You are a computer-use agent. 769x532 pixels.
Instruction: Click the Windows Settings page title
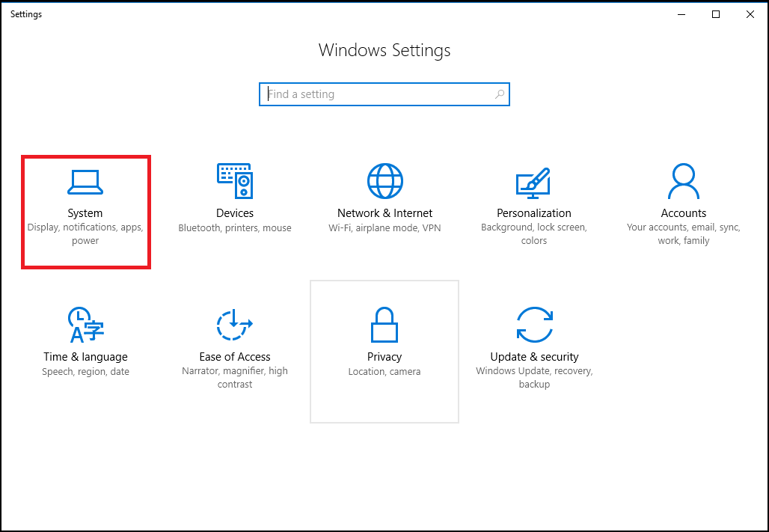pos(384,50)
